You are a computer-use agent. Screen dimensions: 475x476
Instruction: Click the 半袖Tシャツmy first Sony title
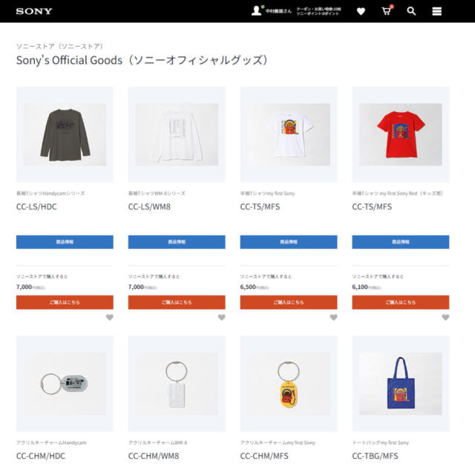coord(267,193)
